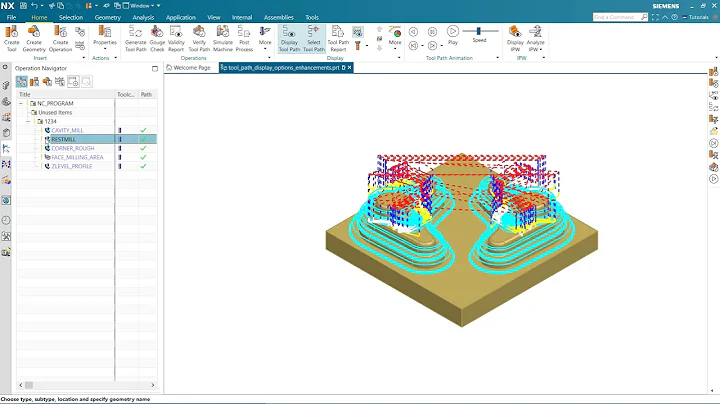Switch to the Selection ribbon tab

[x=71, y=17]
